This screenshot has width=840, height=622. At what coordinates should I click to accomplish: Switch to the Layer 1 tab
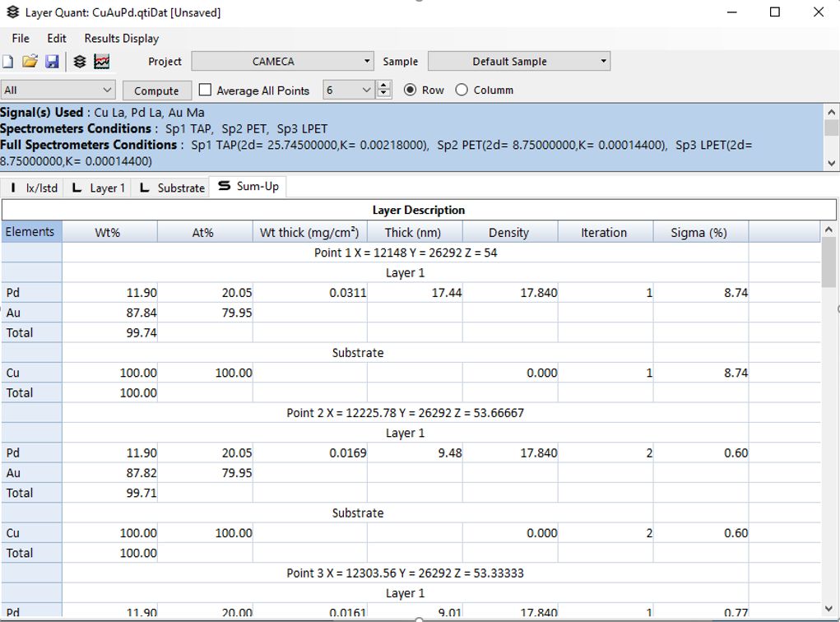(99, 188)
